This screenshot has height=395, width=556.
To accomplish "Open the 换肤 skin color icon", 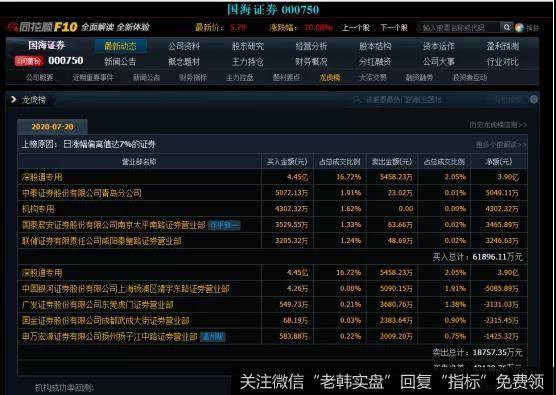I will click(x=519, y=28).
